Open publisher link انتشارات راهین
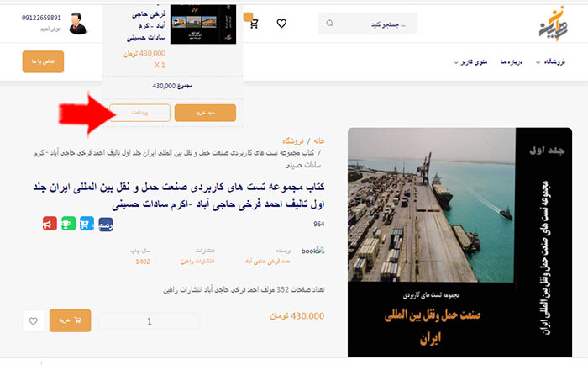The width and height of the screenshot is (588, 365). [x=197, y=262]
